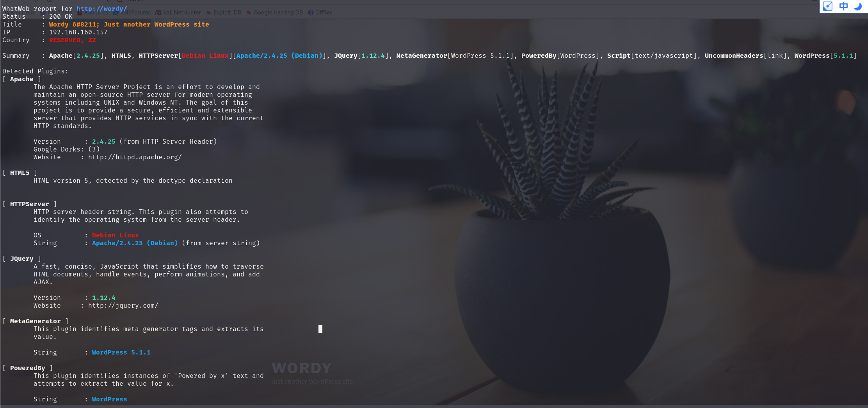Click 'WordPress[5.1.1]' at Summary line end

826,55
